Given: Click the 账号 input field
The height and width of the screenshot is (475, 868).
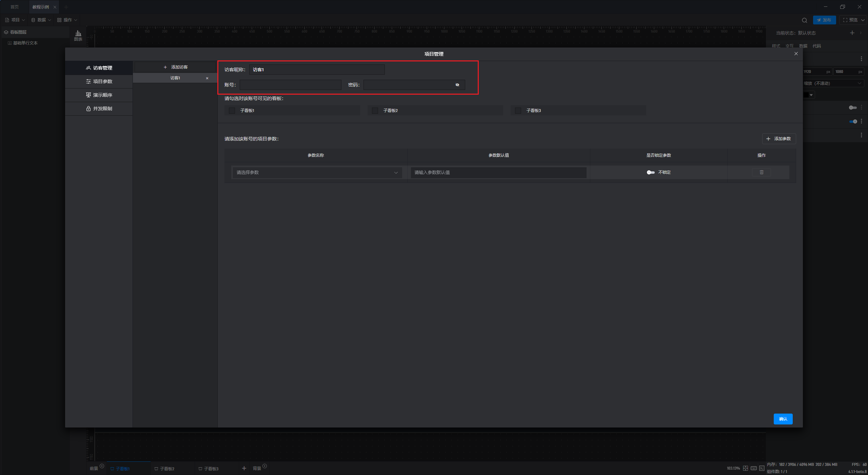Looking at the screenshot, I should point(290,85).
